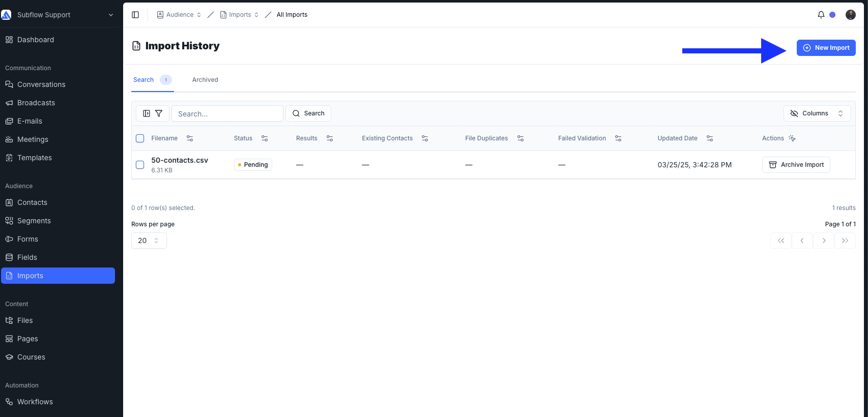Go to last page of results
This screenshot has width=868, height=417.
pos(845,241)
